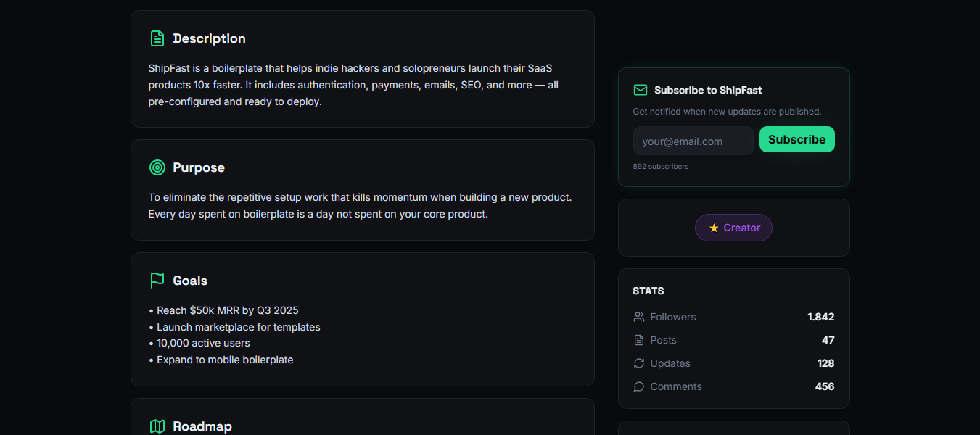Viewport: 980px width, 435px height.
Task: Click the Updates refresh icon
Action: pos(639,363)
